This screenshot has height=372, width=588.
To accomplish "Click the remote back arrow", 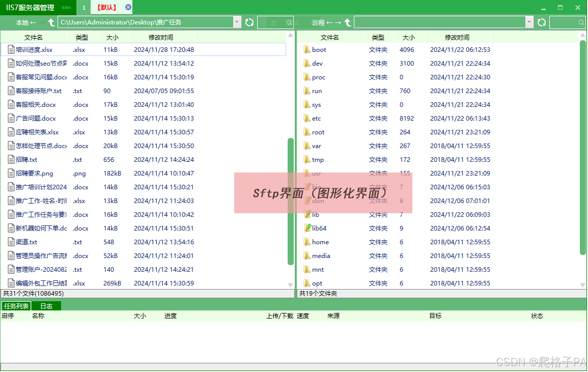I will coord(329,22).
